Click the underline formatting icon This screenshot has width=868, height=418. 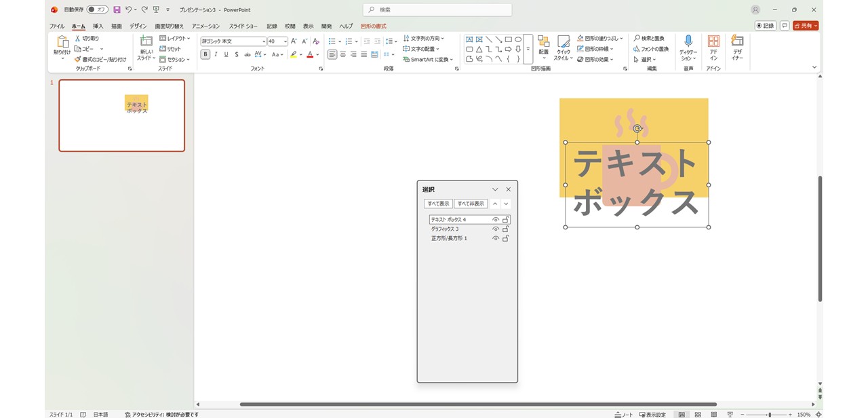click(x=226, y=54)
